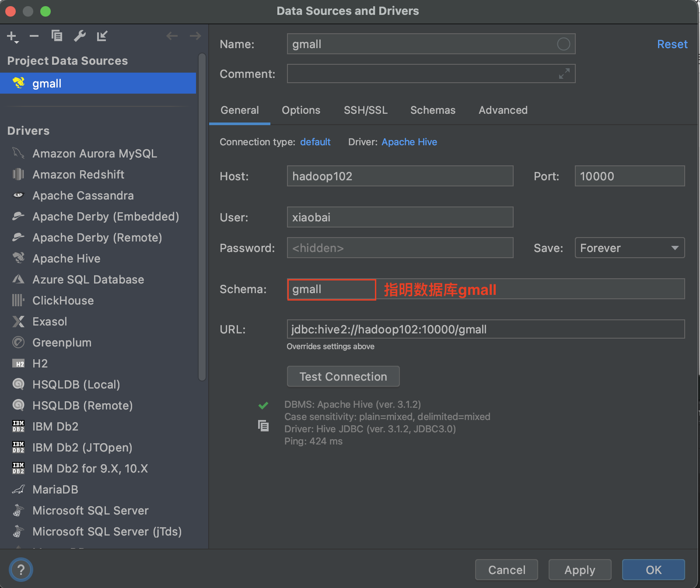Select the IBM Db2 for 9.X, 10.X row

(98, 468)
